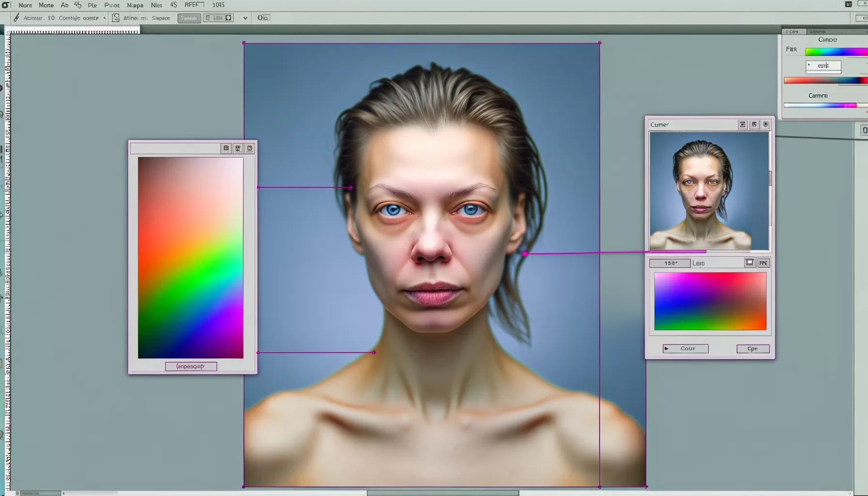Image resolution: width=868 pixels, height=496 pixels.
Task: Click the Lero text field
Action: click(x=717, y=263)
